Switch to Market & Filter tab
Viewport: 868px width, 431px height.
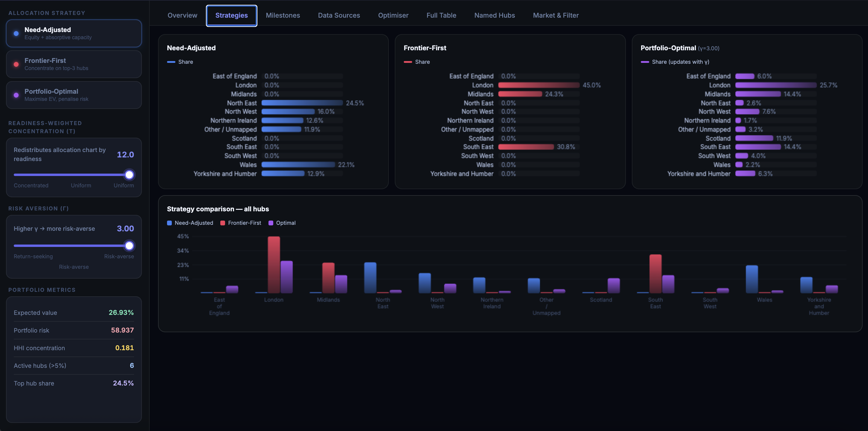[555, 16]
